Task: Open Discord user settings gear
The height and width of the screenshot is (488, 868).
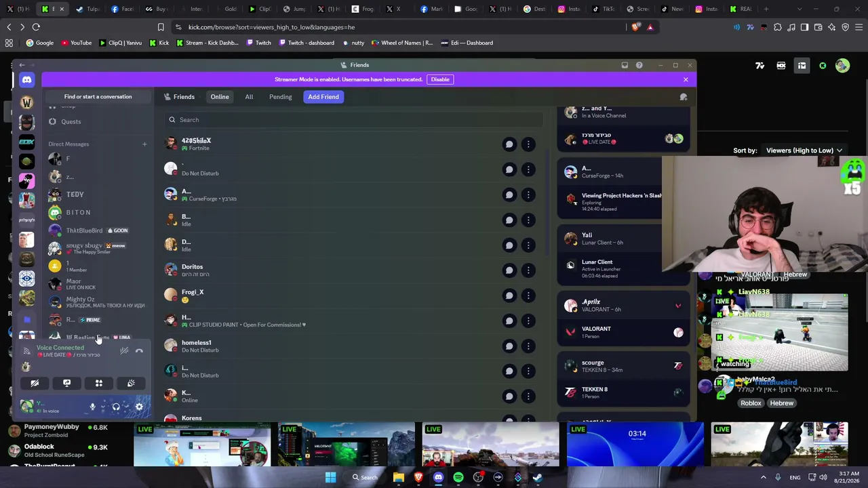Action: 139,407
